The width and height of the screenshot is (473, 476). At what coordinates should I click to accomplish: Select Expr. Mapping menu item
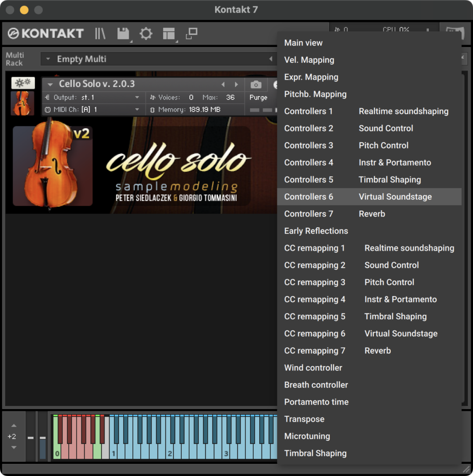click(x=369, y=77)
